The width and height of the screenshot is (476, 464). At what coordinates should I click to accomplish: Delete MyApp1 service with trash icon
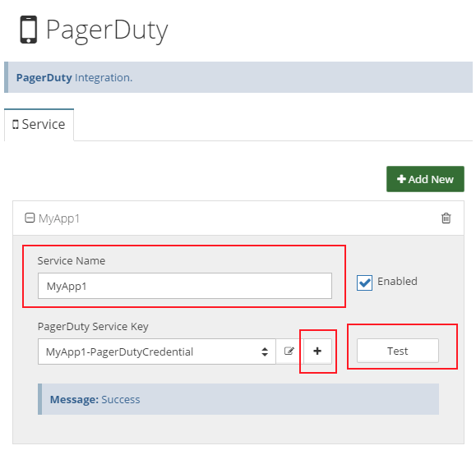click(x=446, y=218)
